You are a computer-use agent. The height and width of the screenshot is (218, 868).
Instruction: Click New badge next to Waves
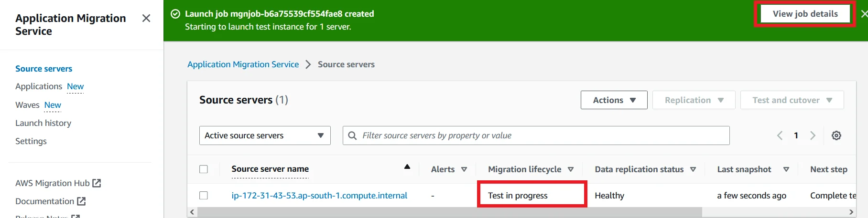53,104
